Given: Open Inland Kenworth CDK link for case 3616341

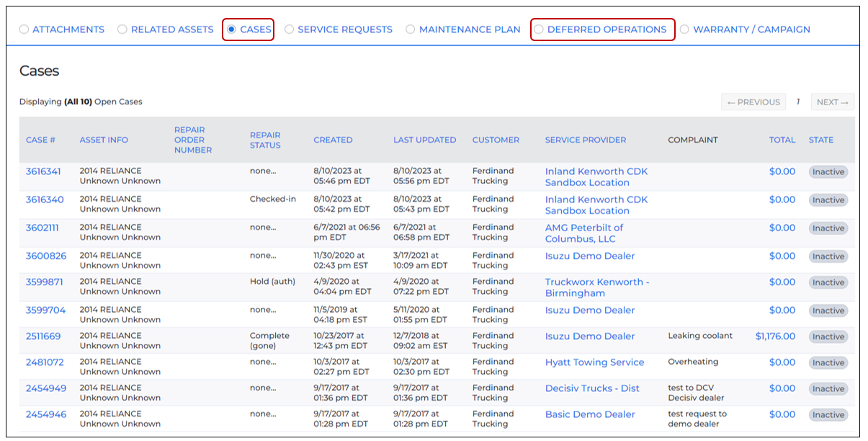Looking at the screenshot, I should tap(596, 177).
